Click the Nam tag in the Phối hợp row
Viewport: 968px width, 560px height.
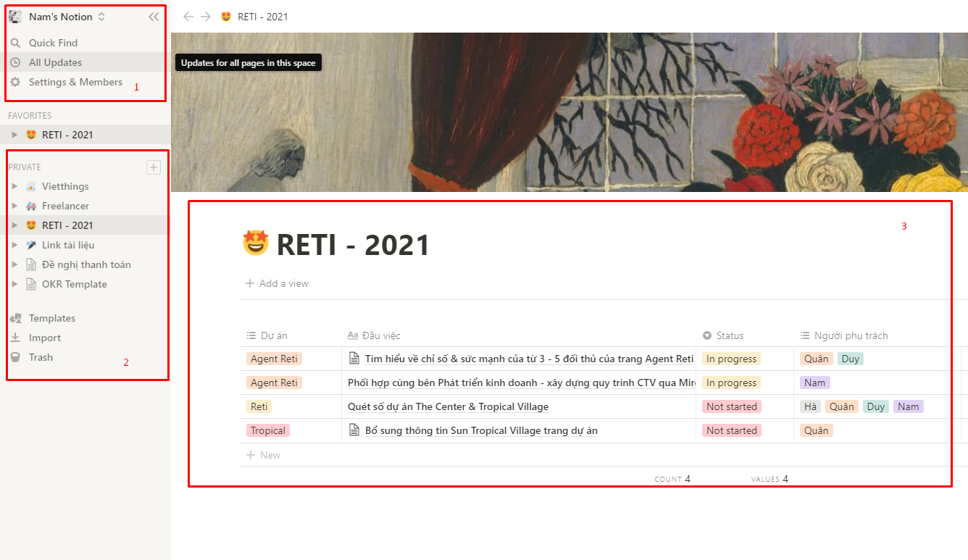tap(815, 383)
